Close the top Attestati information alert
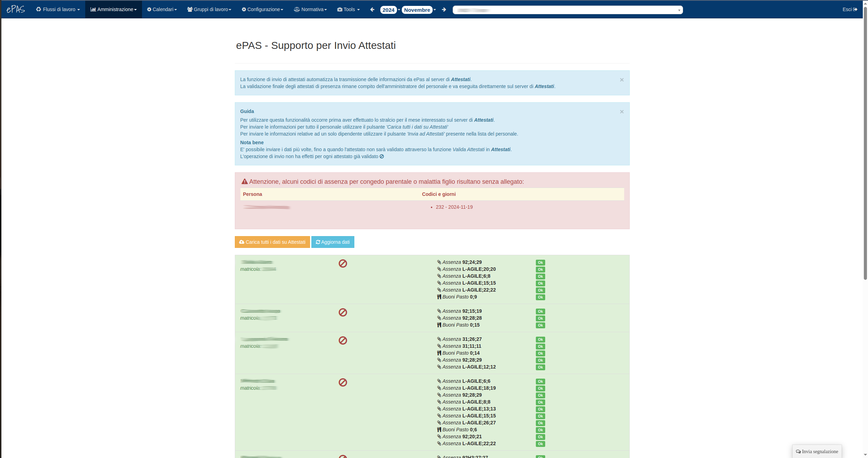Screen dimensions: 868x458 tap(622, 80)
